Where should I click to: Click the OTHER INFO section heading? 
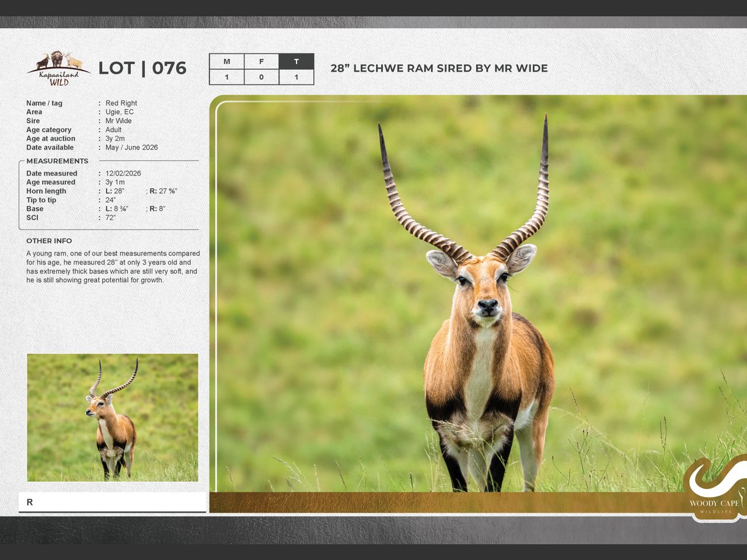pyautogui.click(x=49, y=241)
